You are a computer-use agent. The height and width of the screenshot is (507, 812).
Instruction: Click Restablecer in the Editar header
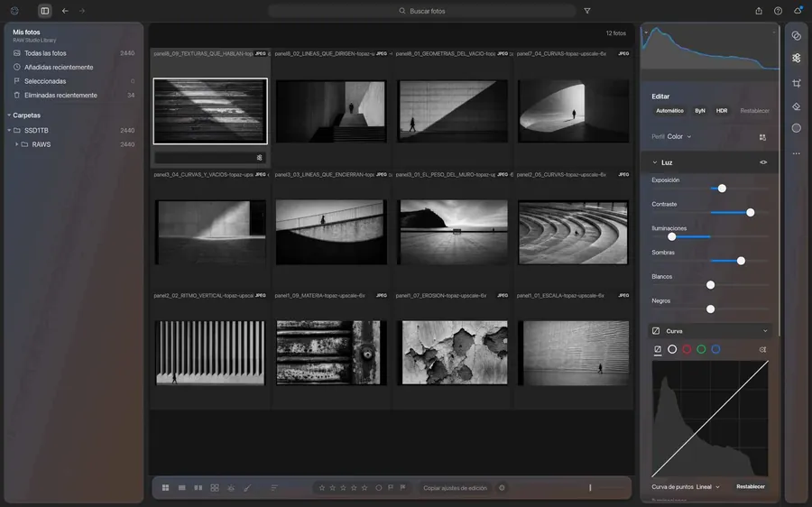coord(754,111)
